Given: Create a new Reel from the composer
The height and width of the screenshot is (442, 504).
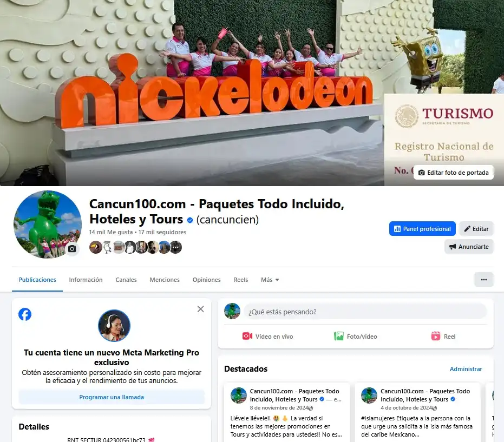Looking at the screenshot, I should tap(443, 337).
